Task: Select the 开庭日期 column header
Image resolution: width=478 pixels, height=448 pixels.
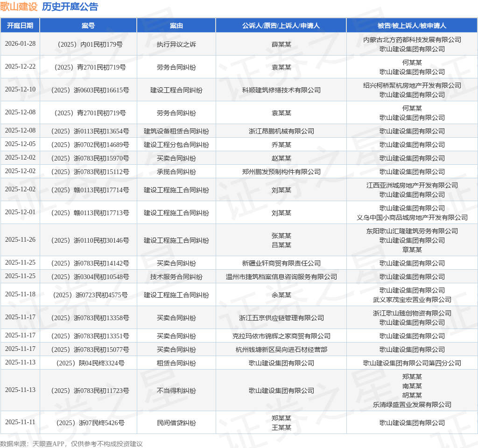Action: tap(20, 26)
